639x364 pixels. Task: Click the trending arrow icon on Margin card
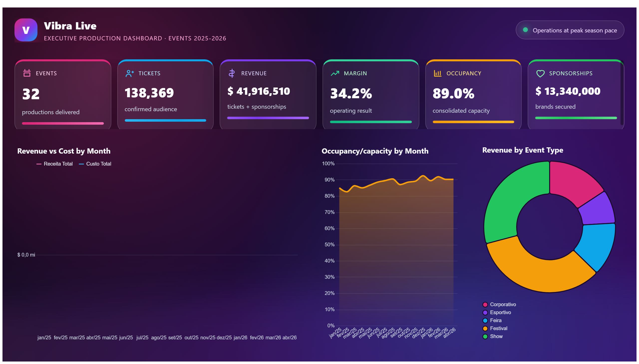click(x=335, y=73)
